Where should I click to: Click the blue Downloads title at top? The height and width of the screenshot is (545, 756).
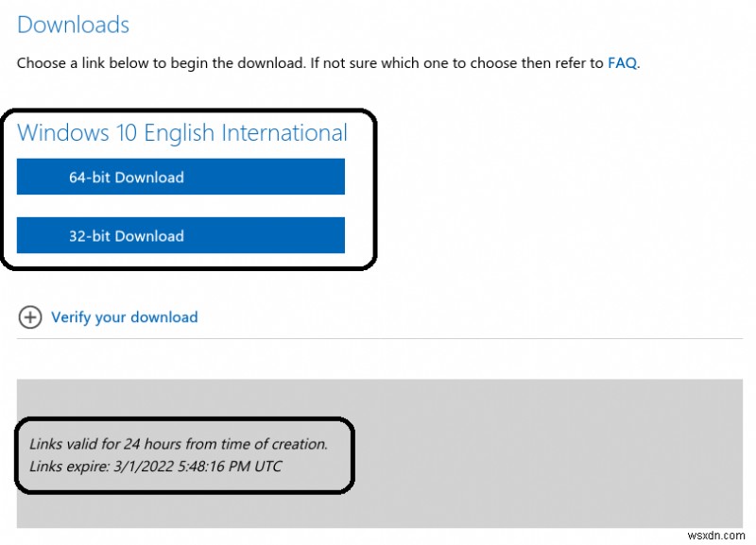(x=73, y=25)
